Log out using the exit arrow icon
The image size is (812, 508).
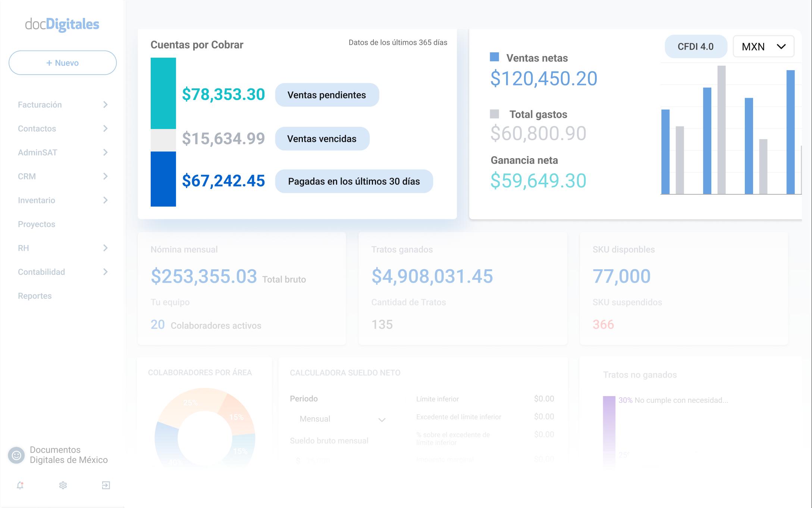106,485
